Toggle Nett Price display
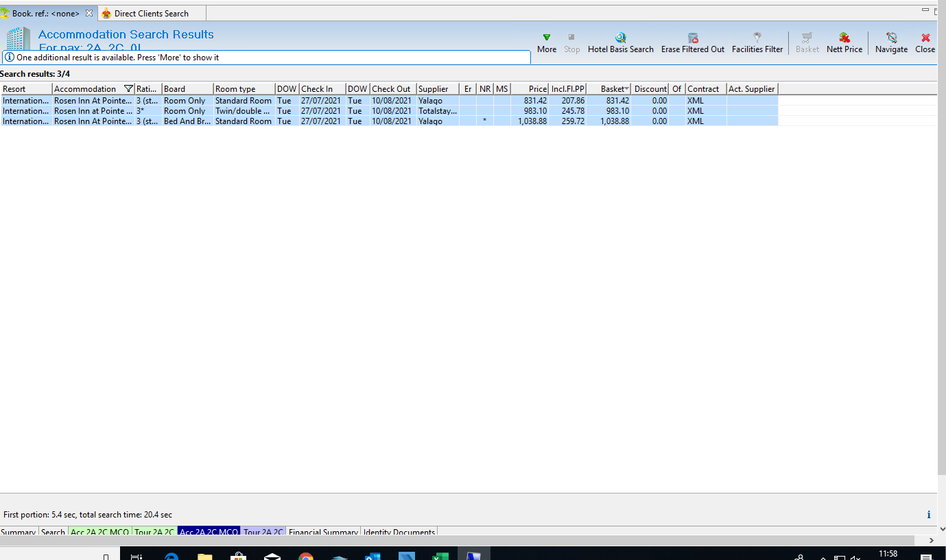Image resolution: width=946 pixels, height=560 pixels. click(844, 43)
